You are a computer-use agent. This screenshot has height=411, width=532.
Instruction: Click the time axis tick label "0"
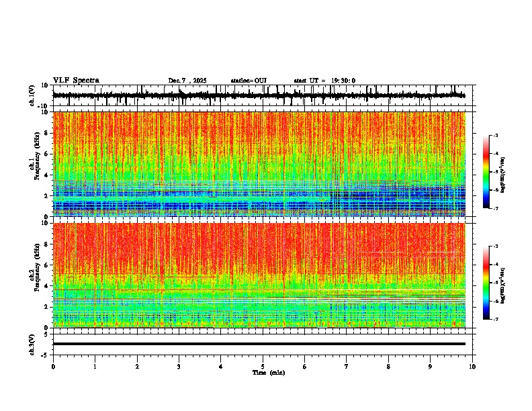pyautogui.click(x=53, y=367)
